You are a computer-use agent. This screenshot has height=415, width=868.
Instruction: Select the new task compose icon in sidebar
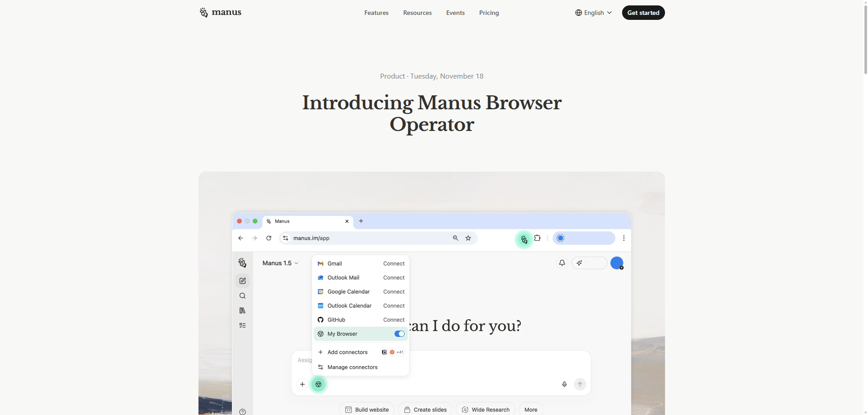click(243, 281)
